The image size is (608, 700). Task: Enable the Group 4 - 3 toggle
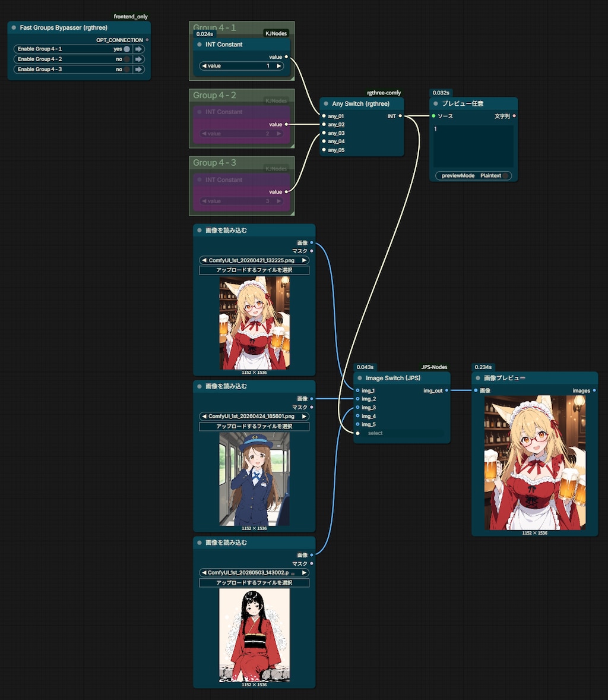coord(126,69)
